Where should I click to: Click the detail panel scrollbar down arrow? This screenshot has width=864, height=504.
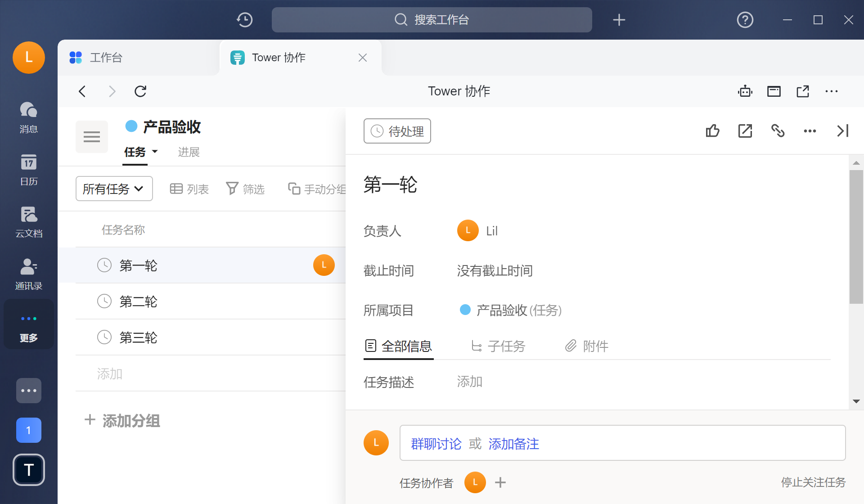click(x=856, y=401)
